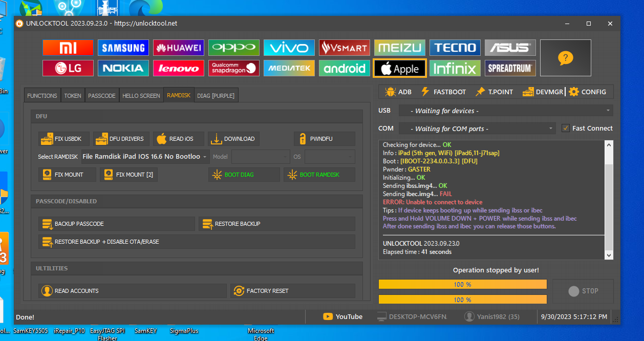Click the RESTORE BACKUP button

277,224
